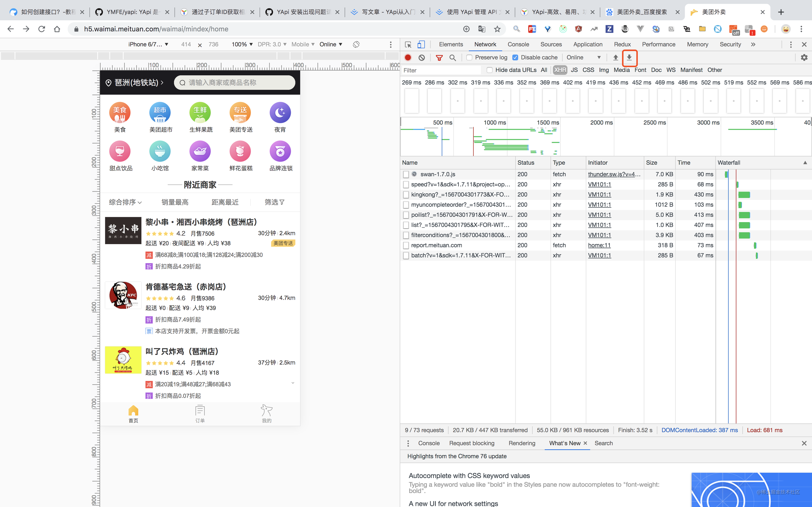Open the Request blocking drawer tab
This screenshot has width=812, height=507.
point(472,443)
